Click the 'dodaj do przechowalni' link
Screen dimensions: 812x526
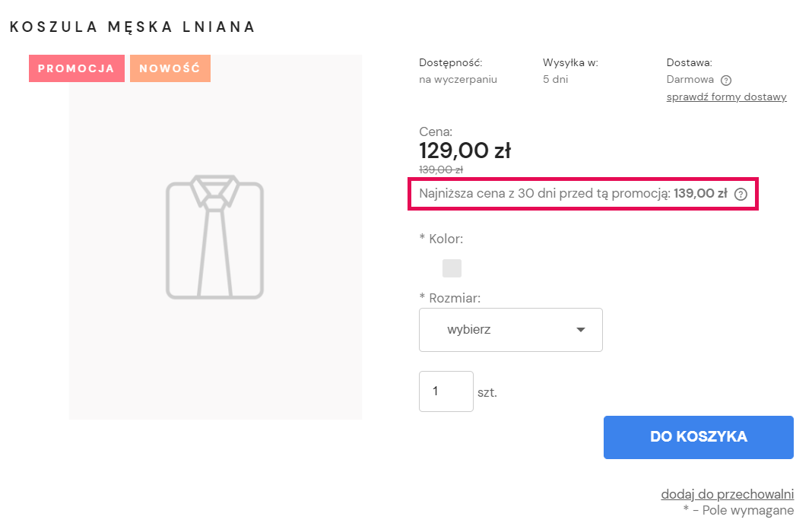(x=727, y=494)
